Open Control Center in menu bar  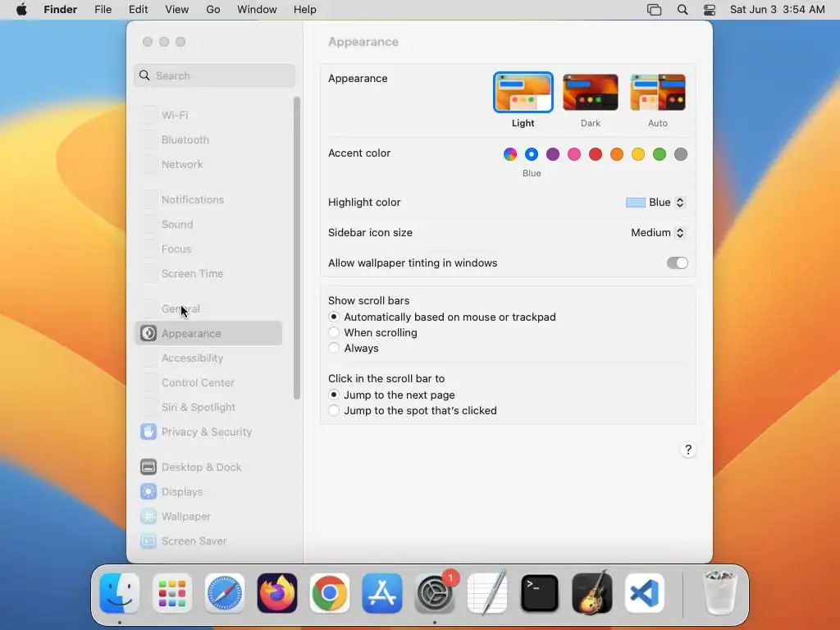[x=710, y=10]
